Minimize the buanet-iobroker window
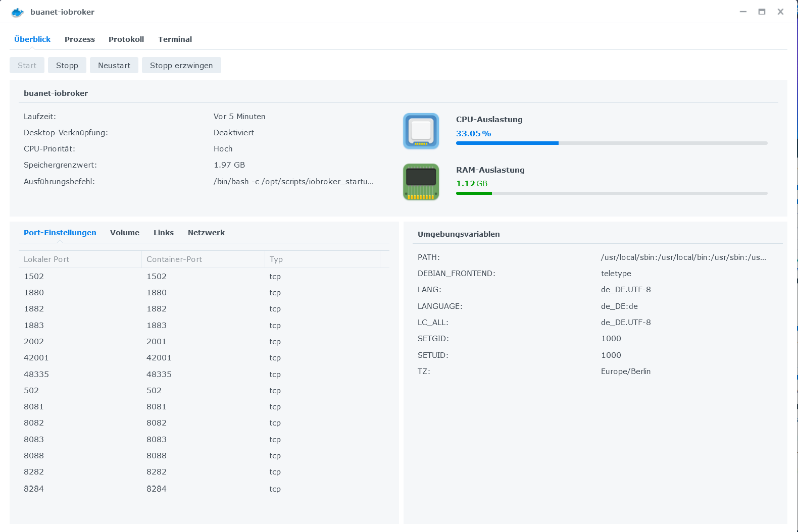The height and width of the screenshot is (532, 798). click(743, 12)
